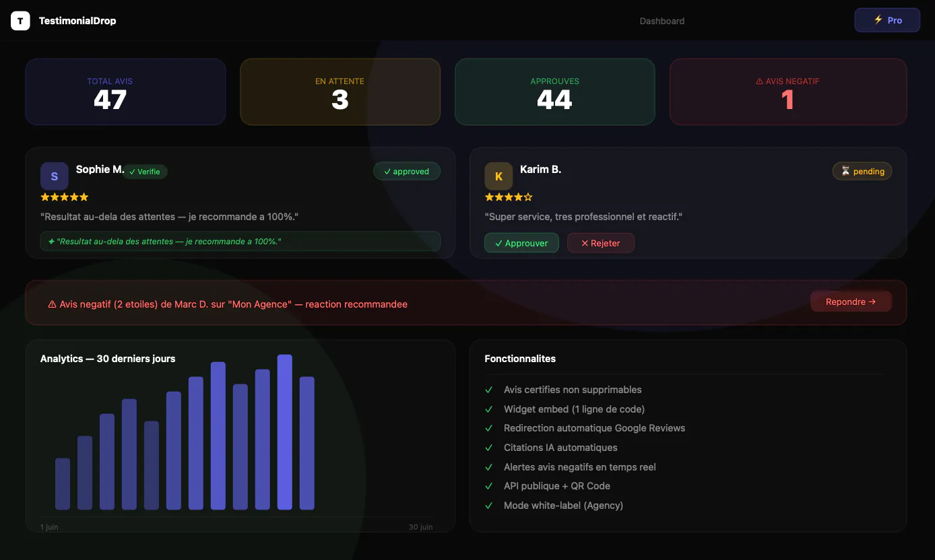Open the Total Avis stat card
935x560 pixels.
(125, 92)
